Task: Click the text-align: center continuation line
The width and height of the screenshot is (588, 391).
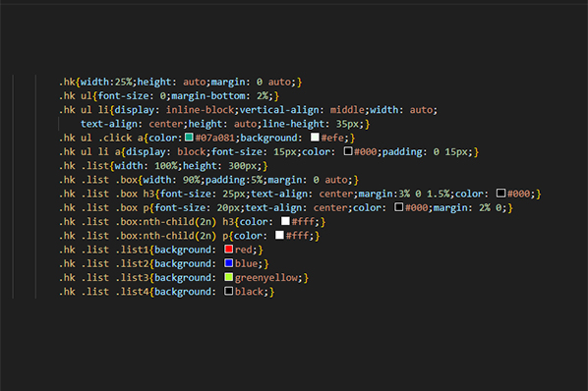Action: point(225,124)
